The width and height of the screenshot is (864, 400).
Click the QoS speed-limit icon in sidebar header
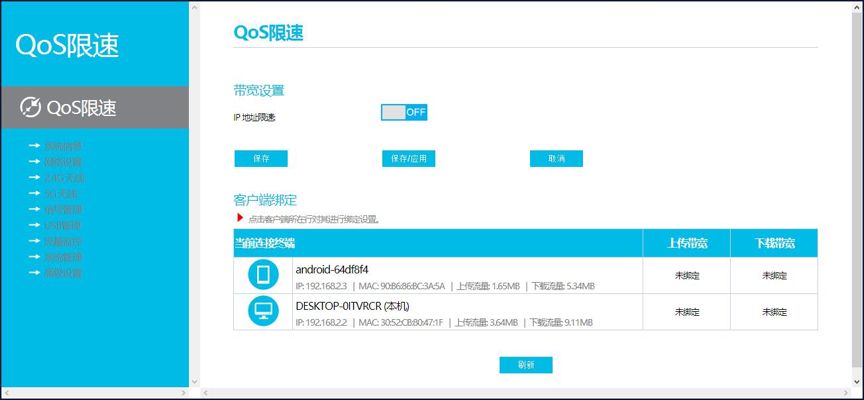point(31,107)
